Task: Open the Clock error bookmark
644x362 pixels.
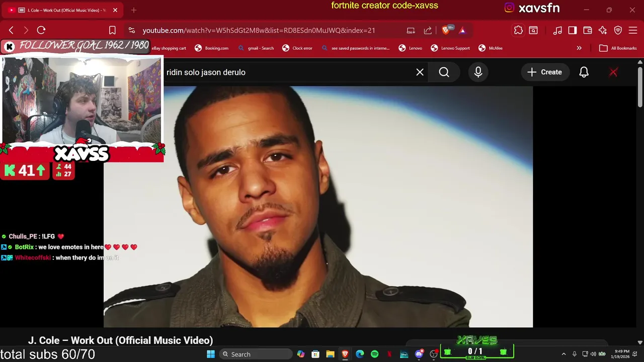Action: (297, 48)
